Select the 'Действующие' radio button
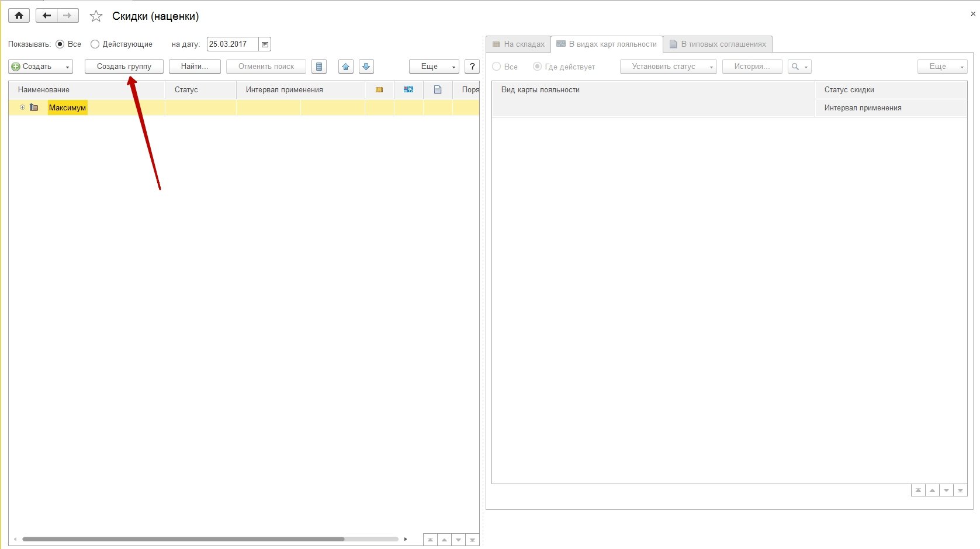This screenshot has height=549, width=980. [95, 44]
